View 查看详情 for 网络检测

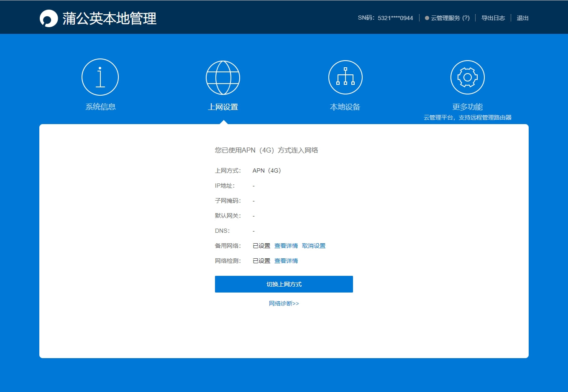pos(286,261)
